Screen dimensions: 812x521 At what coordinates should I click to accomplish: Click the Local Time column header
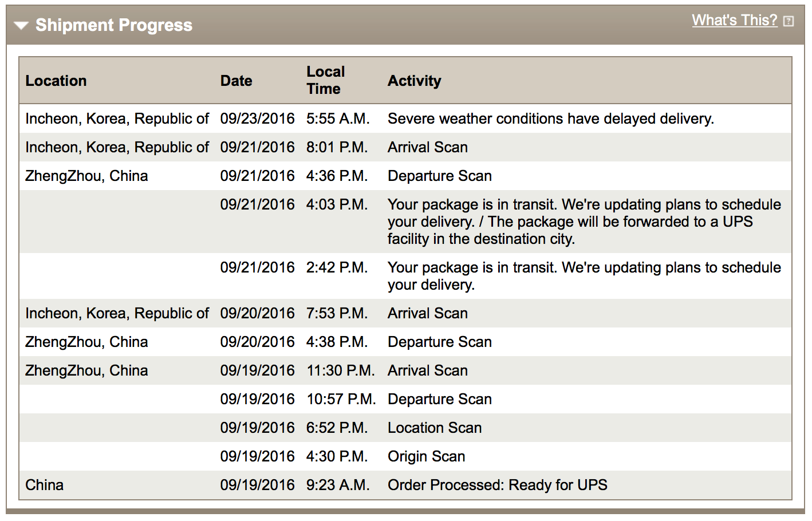pyautogui.click(x=325, y=80)
